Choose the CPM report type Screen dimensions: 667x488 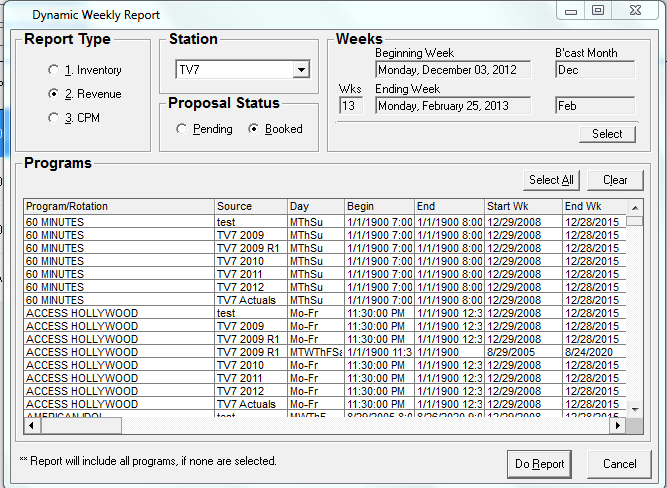coord(54,118)
